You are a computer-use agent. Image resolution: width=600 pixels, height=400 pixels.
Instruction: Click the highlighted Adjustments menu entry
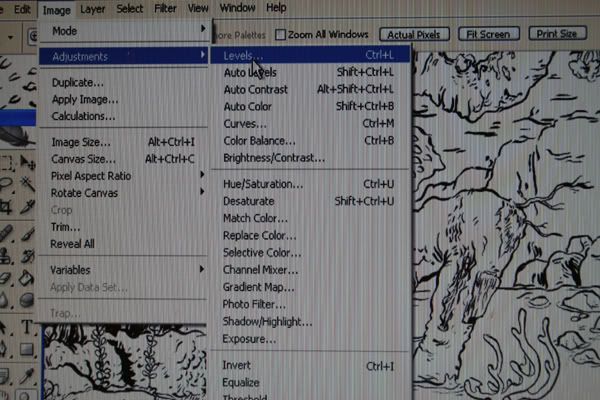pyautogui.click(x=123, y=57)
